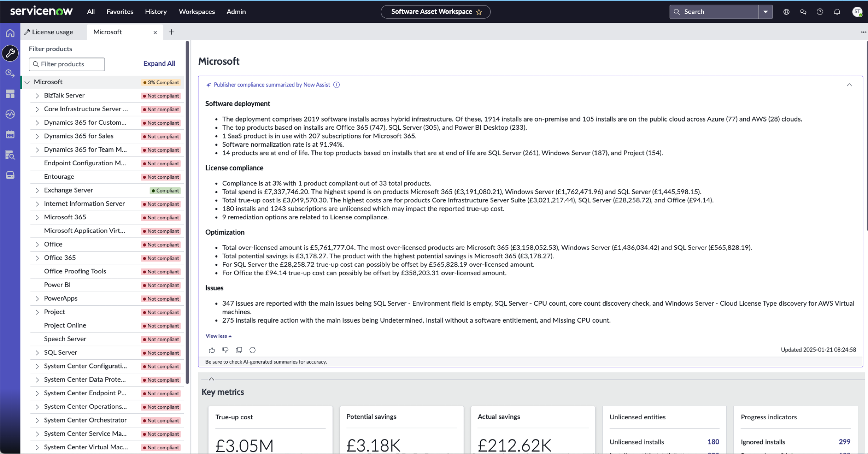
Task: Open the user avatar profile menu
Action: [x=857, y=12]
